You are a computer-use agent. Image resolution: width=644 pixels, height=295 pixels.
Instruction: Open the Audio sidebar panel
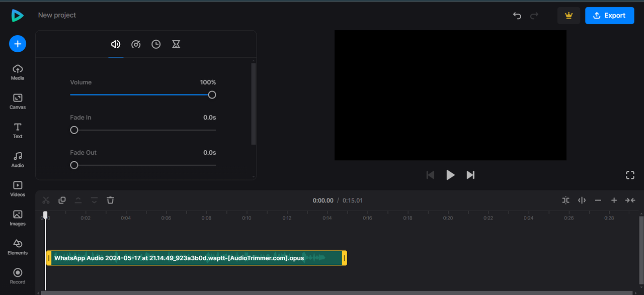pyautogui.click(x=18, y=160)
